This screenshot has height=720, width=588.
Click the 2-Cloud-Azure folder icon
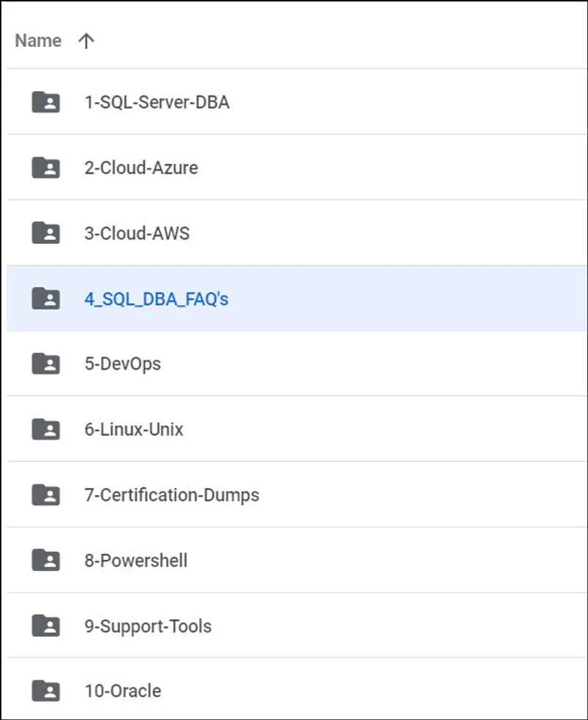tap(46, 168)
